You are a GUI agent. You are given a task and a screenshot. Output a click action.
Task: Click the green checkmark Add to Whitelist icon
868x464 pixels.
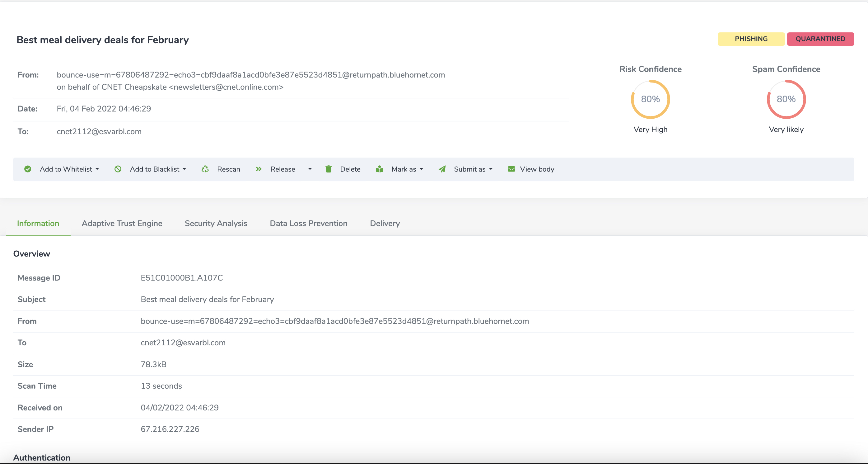[x=28, y=169]
